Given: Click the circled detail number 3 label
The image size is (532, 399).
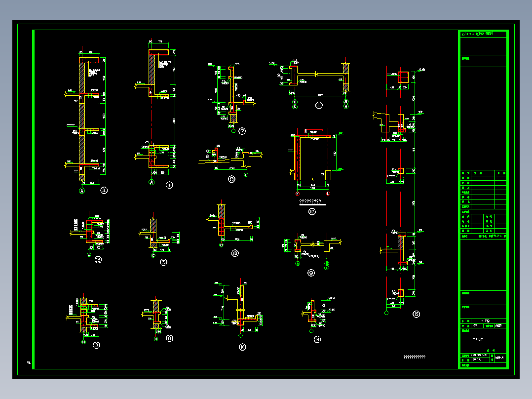Looking at the screenshot, I should click(x=96, y=345).
